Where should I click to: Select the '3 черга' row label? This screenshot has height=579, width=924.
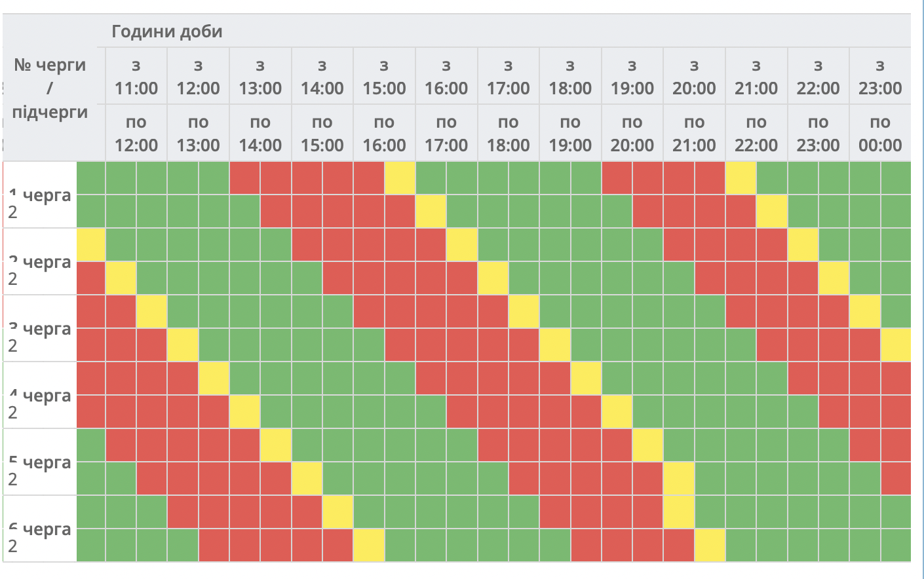click(x=40, y=329)
